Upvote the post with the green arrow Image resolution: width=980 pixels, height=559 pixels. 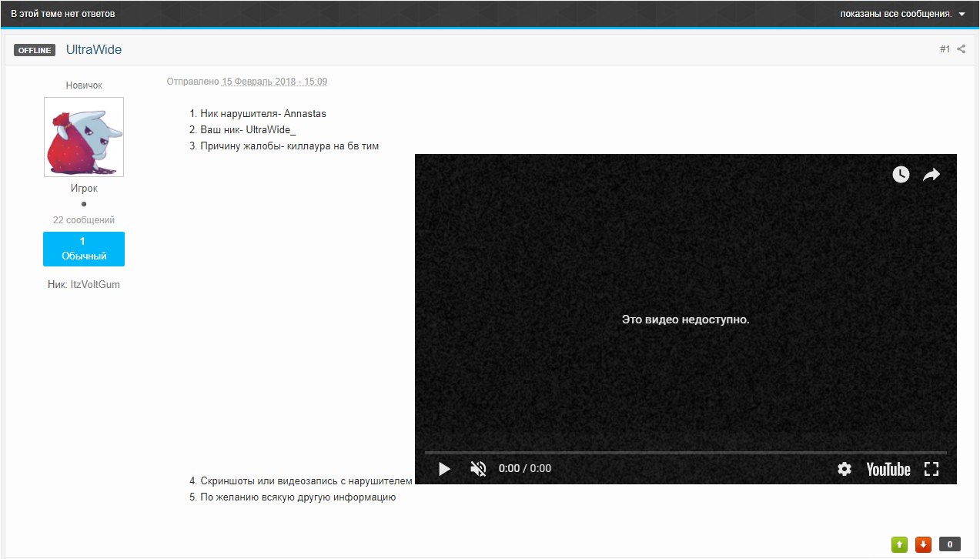coord(899,544)
